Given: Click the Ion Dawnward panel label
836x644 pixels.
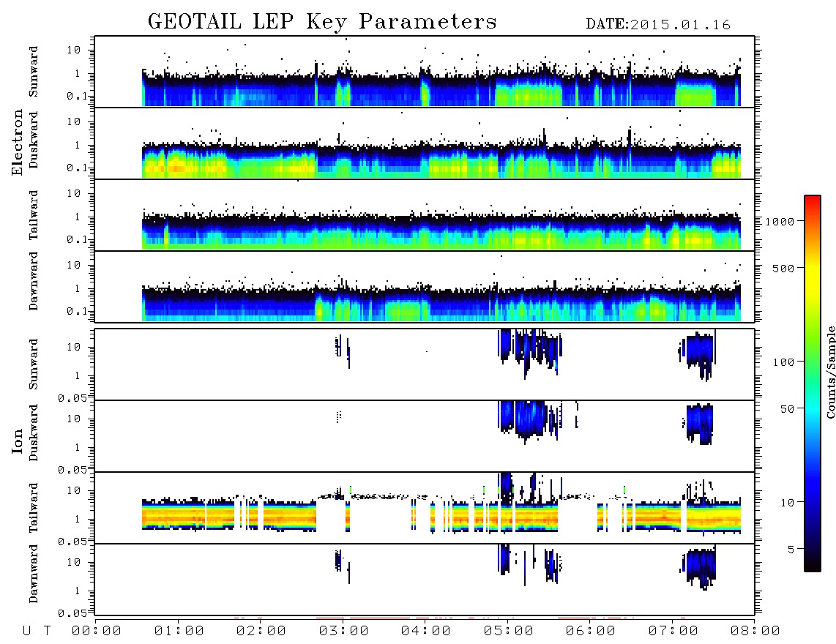Looking at the screenshot, I should click(33, 574).
